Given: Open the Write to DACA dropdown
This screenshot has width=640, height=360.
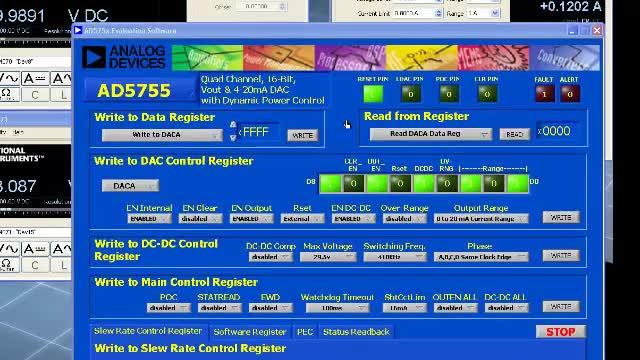Looking at the screenshot, I should 162,135.
